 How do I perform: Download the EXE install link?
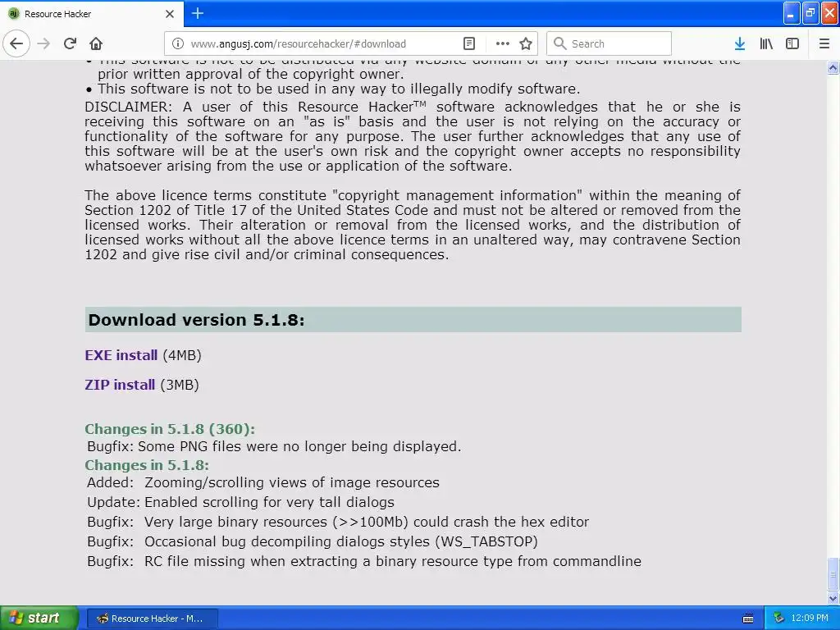click(x=121, y=355)
